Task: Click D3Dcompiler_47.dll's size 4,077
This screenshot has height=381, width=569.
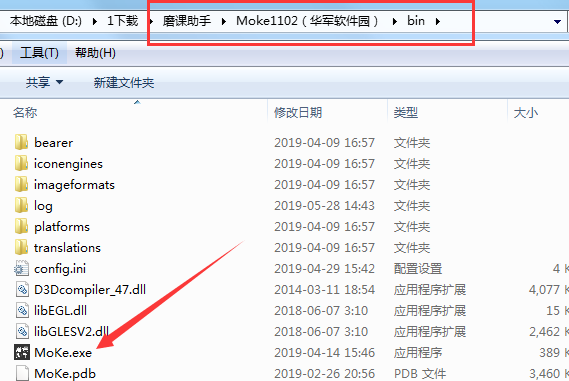Action: [544, 290]
